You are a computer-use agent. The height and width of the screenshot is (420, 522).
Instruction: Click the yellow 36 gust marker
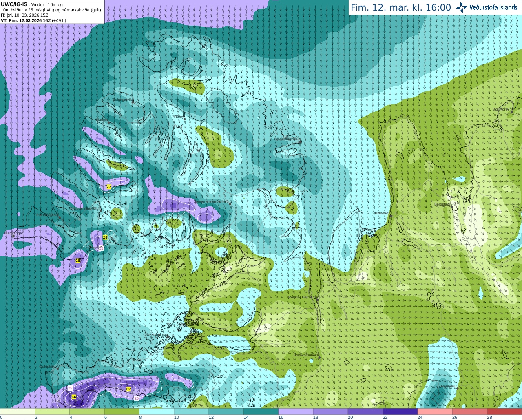(74, 397)
